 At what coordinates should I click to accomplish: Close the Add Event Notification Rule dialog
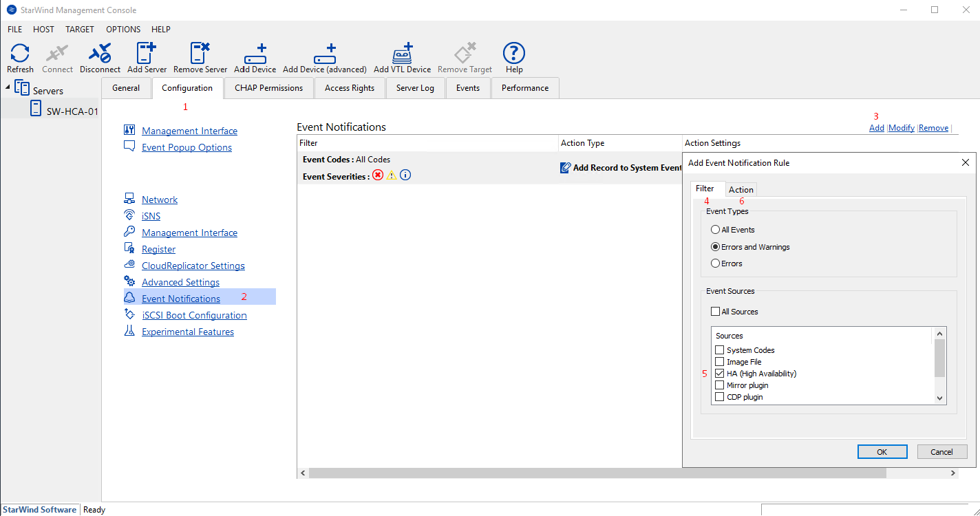965,163
